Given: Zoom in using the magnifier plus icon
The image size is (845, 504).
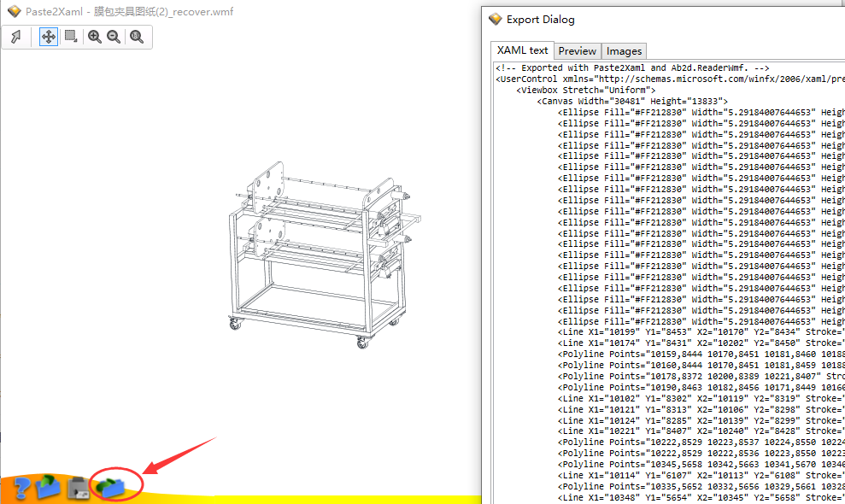Looking at the screenshot, I should tap(94, 37).
